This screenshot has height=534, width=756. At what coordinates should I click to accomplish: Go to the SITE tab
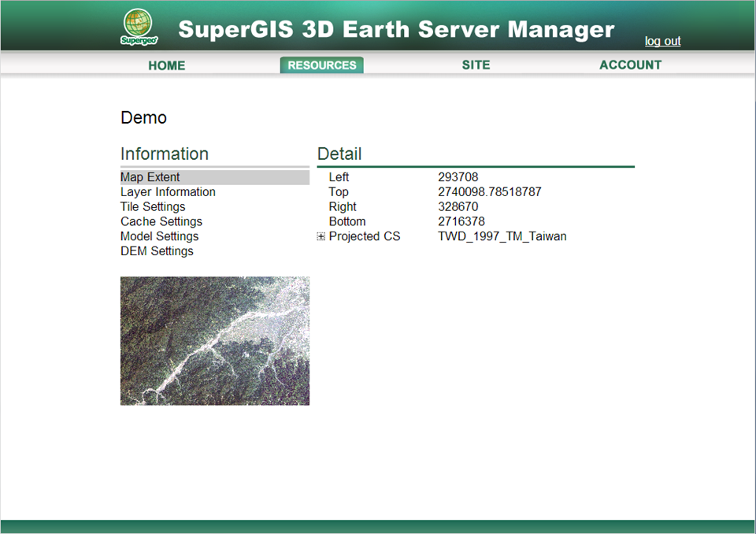476,65
